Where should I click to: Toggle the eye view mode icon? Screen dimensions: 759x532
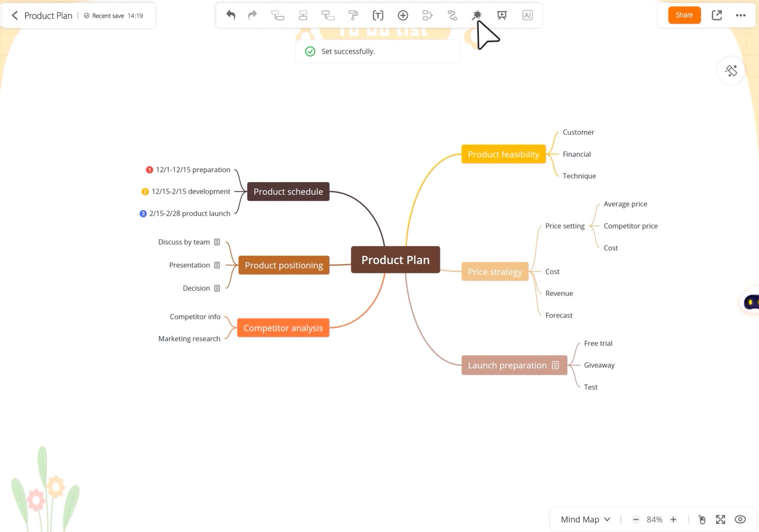point(740,520)
